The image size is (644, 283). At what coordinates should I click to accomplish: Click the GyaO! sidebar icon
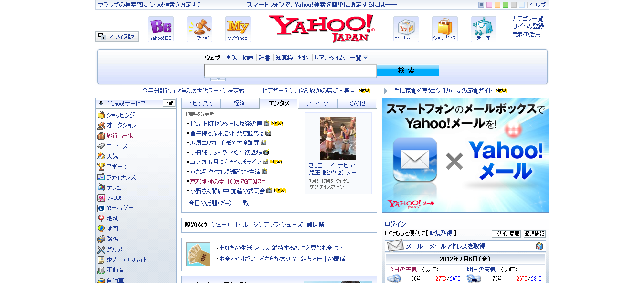coord(101,198)
